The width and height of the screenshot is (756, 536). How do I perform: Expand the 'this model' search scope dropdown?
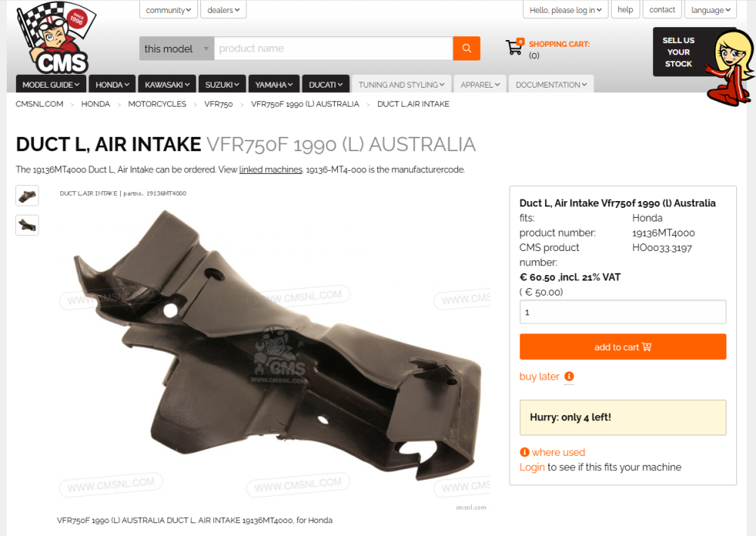(176, 48)
